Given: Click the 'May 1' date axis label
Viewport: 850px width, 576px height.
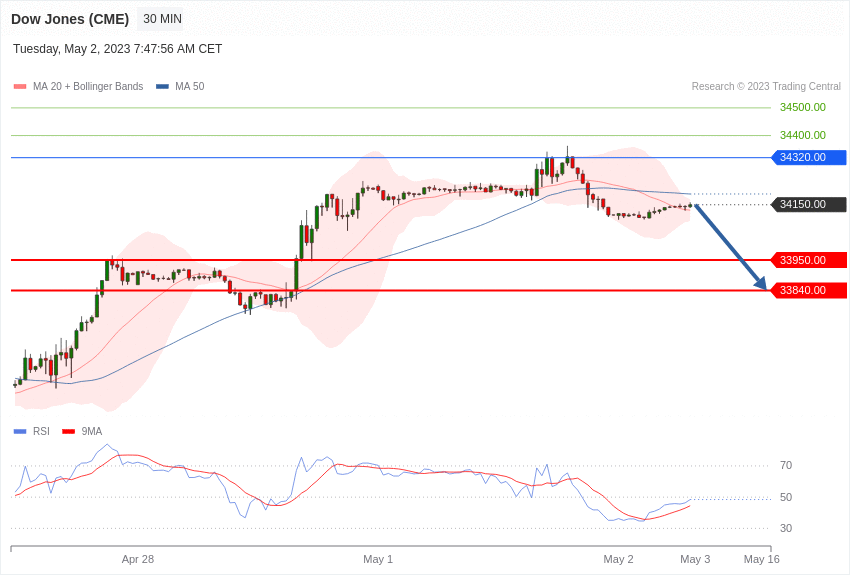Looking at the screenshot, I should [x=378, y=559].
